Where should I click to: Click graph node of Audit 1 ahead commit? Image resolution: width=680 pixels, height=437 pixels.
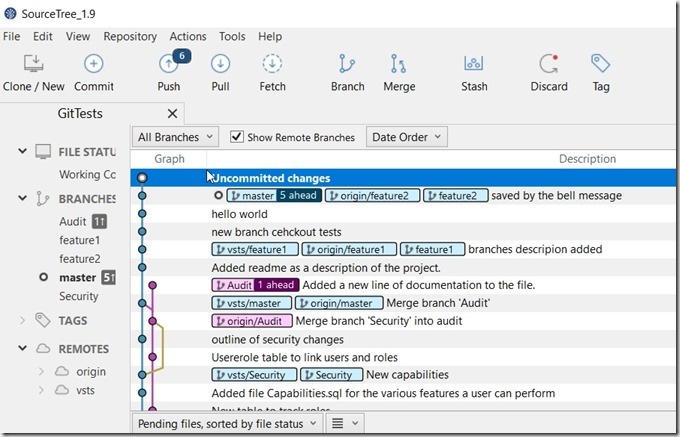pos(152,285)
